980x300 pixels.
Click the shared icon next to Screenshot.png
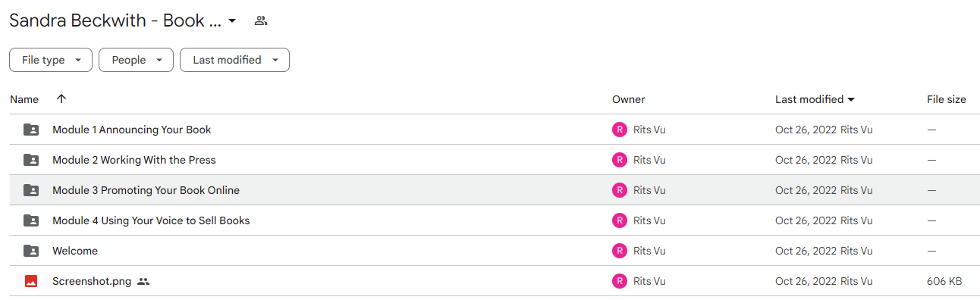(x=143, y=281)
